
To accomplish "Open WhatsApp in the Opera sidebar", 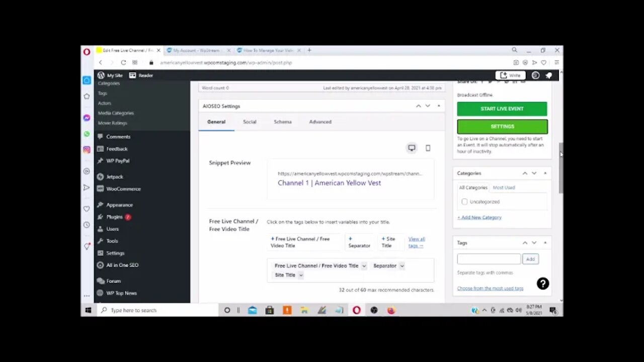I will point(87,134).
